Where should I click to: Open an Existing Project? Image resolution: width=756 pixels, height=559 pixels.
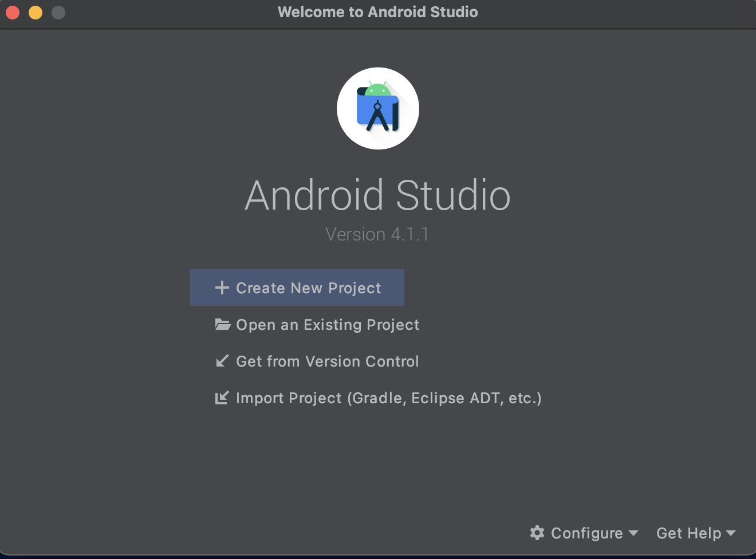pos(328,325)
